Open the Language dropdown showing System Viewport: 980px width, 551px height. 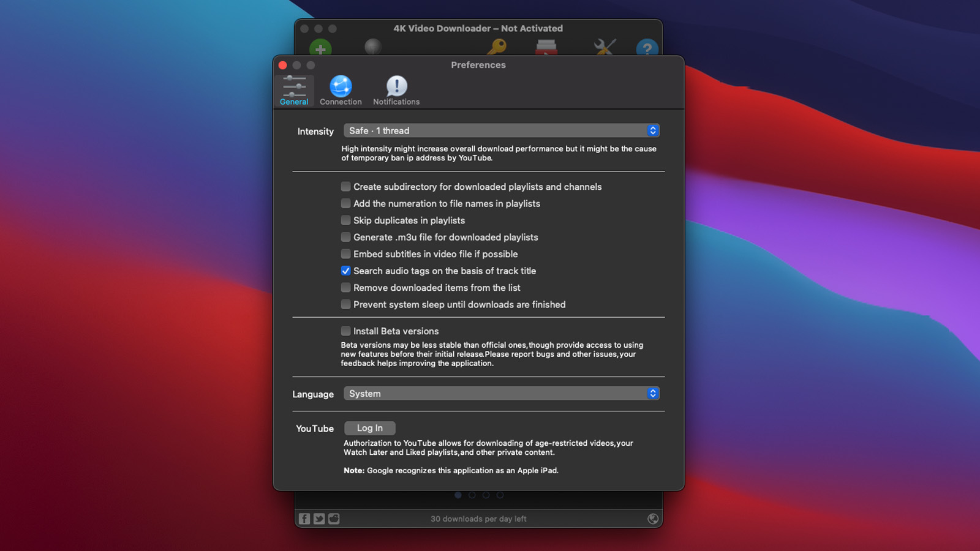point(502,394)
